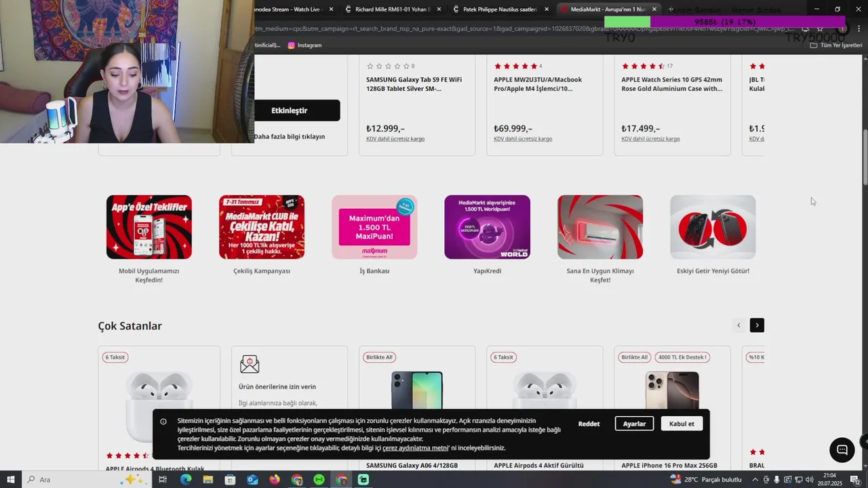The image size is (868, 488).
Task: Click the page vertical scrollbar thumb
Action: click(865, 156)
